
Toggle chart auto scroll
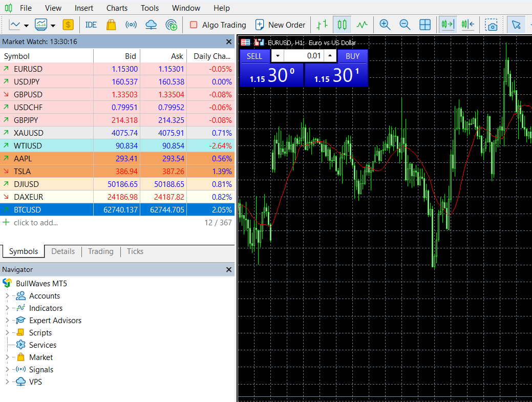(448, 25)
